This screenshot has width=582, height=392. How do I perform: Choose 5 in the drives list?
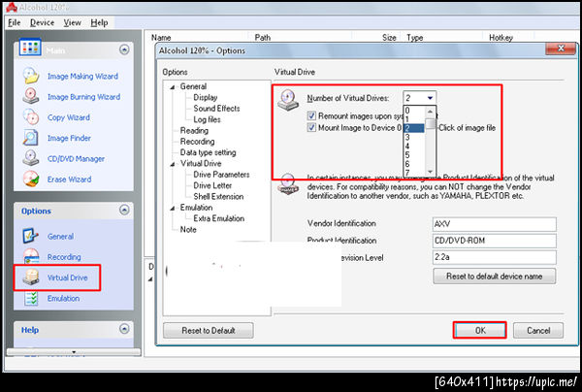coord(414,155)
